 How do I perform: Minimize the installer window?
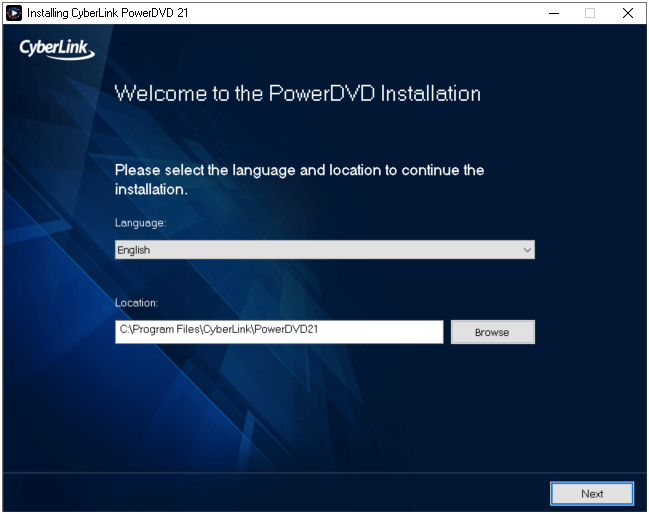pos(554,13)
